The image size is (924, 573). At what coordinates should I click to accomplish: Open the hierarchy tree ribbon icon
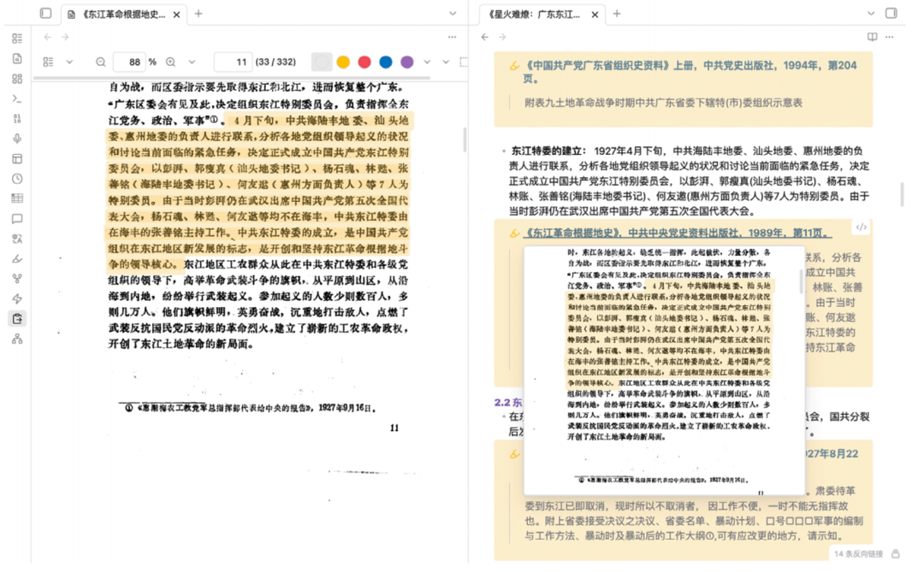17,340
